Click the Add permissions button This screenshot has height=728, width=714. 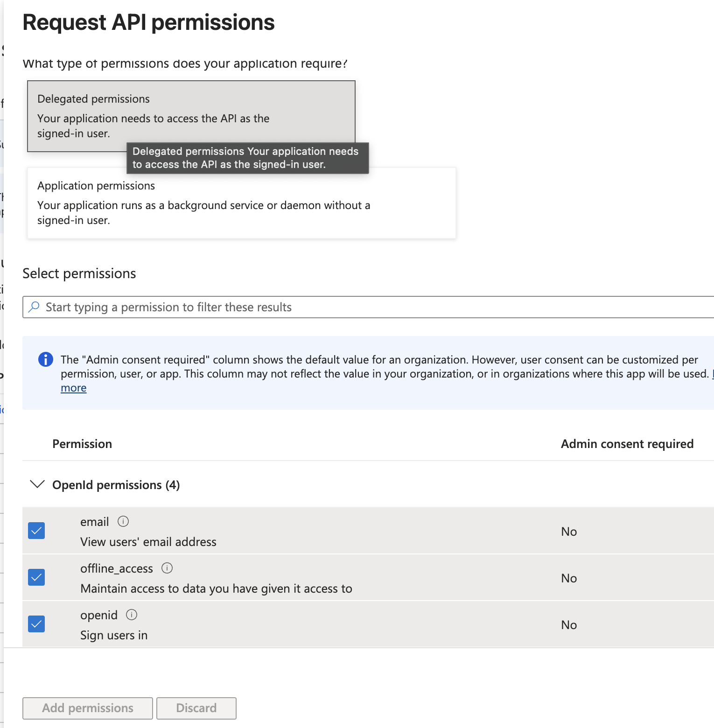tap(88, 708)
